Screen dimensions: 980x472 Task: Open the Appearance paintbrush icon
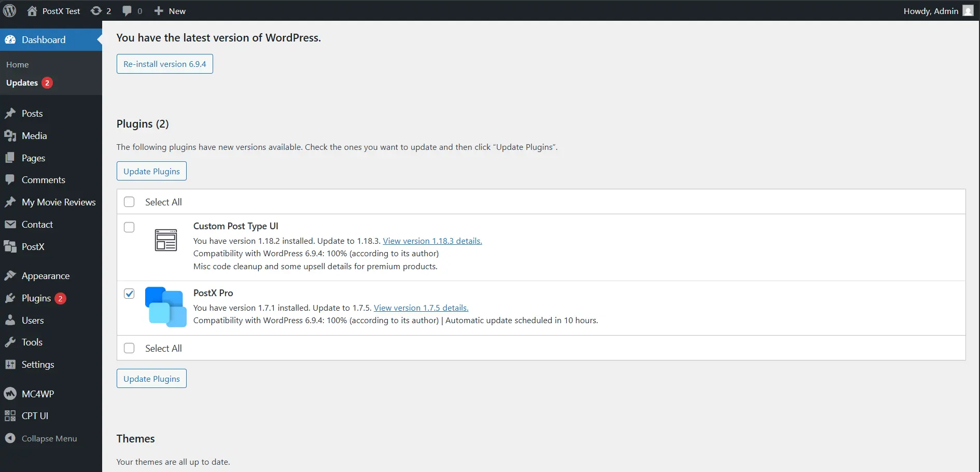pos(10,275)
